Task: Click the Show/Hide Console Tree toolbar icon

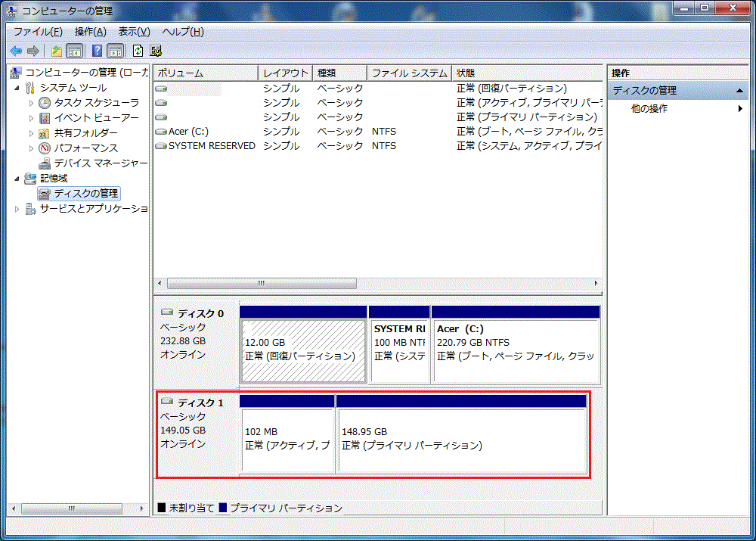Action: pyautogui.click(x=75, y=51)
